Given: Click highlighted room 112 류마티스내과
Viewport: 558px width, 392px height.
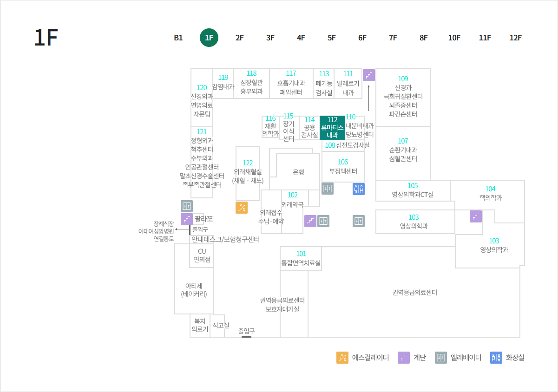Looking at the screenshot, I should 332,128.
